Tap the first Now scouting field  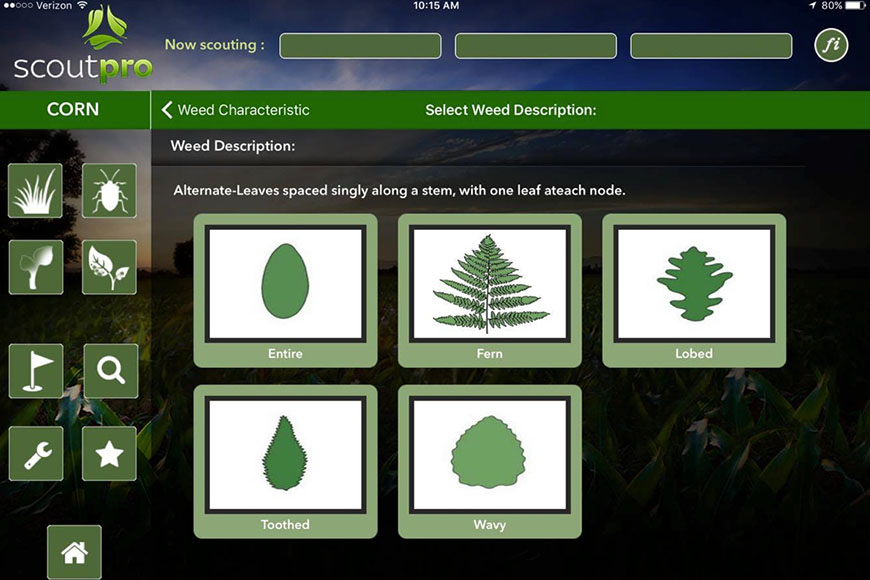[x=360, y=46]
